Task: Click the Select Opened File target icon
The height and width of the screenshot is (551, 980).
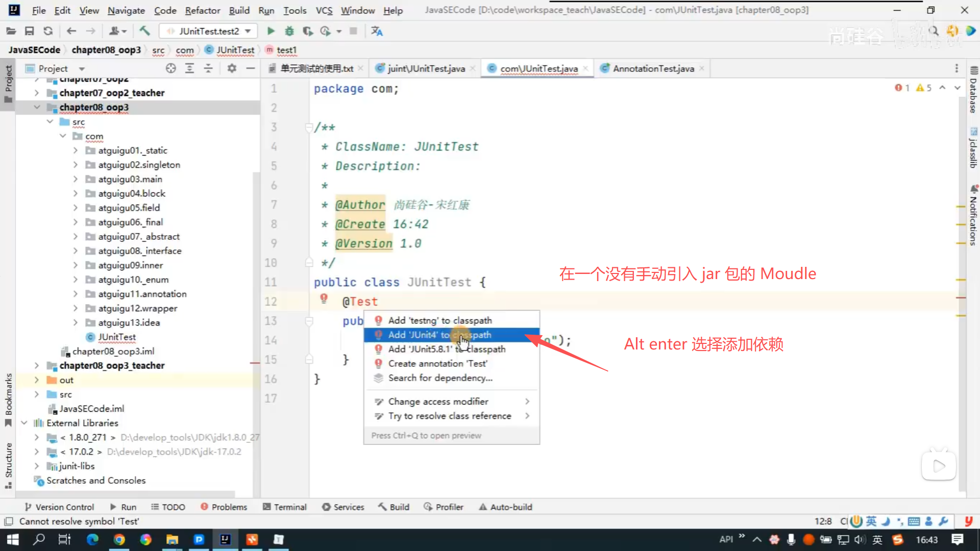Action: 171,68
